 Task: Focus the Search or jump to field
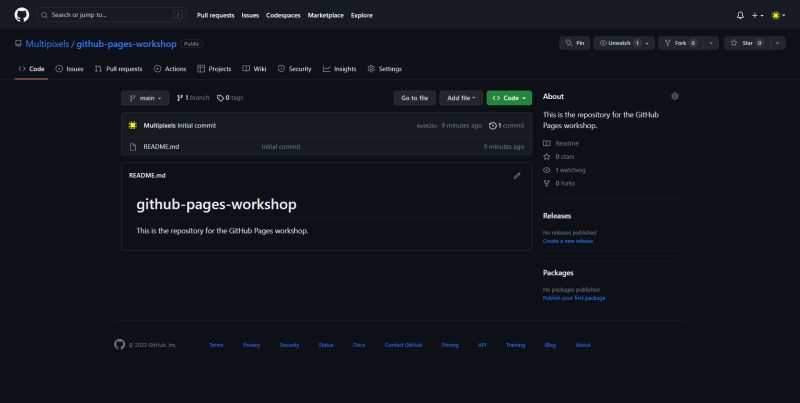(x=111, y=15)
